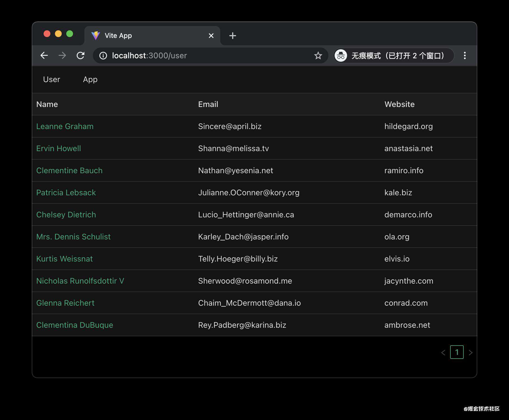Go to next page with right chevron
This screenshot has width=509, height=420.
pos(470,353)
